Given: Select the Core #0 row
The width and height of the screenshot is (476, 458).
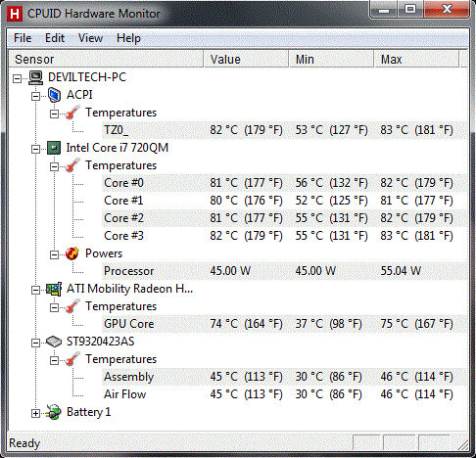Looking at the screenshot, I should (x=284, y=183).
